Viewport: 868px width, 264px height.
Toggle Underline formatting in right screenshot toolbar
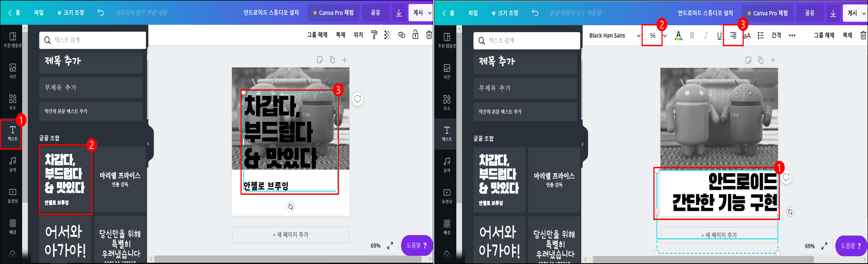tap(719, 36)
